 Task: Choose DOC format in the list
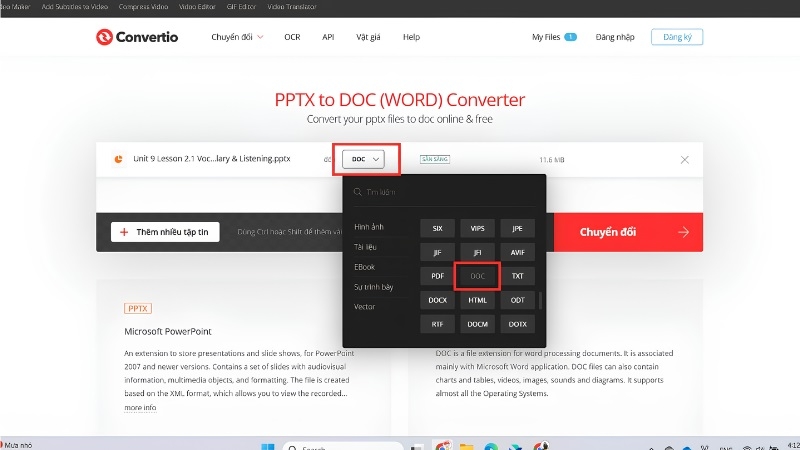point(478,276)
